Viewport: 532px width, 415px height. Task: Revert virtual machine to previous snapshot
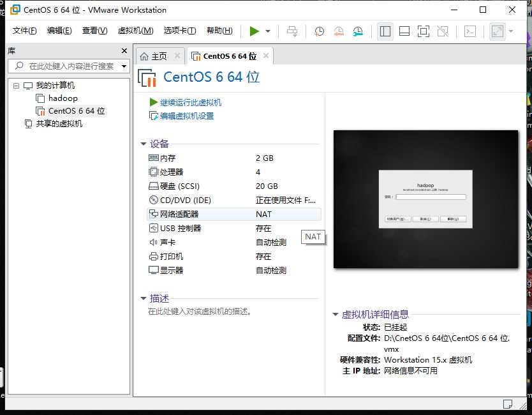tap(339, 31)
